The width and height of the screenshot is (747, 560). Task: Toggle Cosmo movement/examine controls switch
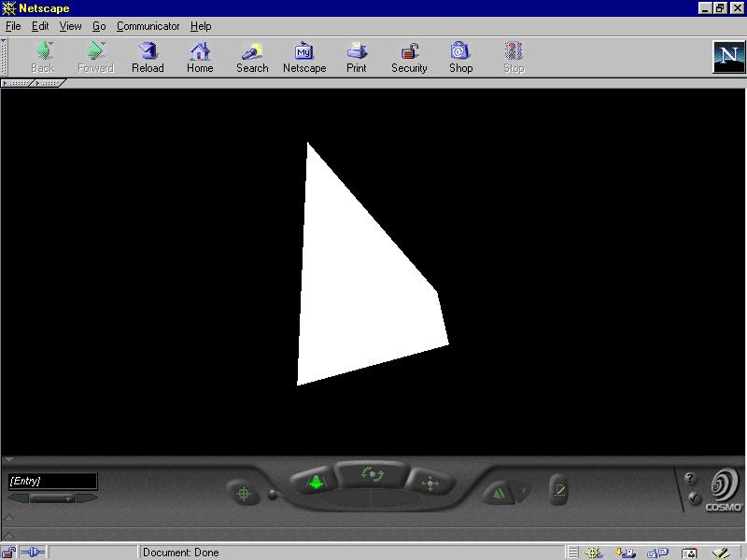pyautogui.click(x=558, y=489)
